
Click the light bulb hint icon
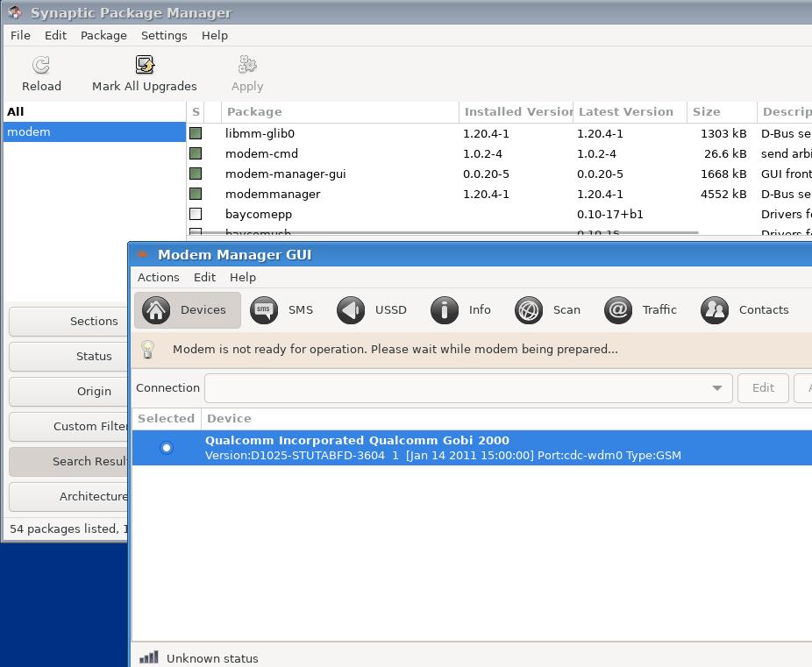(x=147, y=350)
